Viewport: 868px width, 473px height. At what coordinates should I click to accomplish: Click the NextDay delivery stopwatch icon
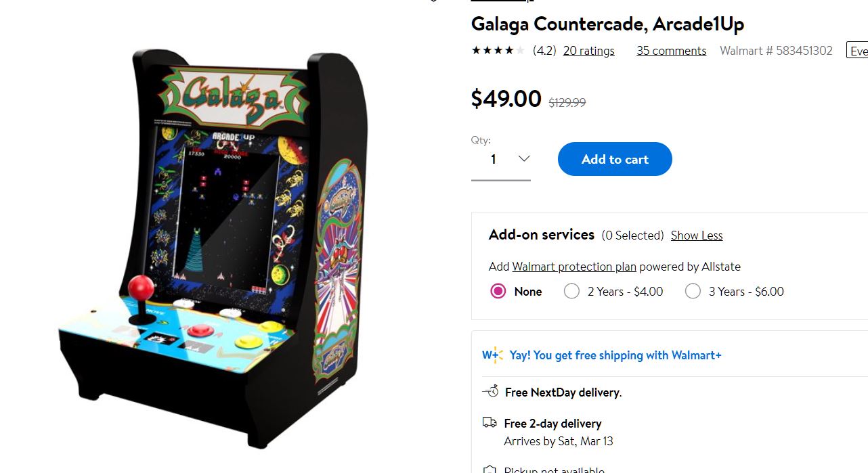pyautogui.click(x=490, y=391)
